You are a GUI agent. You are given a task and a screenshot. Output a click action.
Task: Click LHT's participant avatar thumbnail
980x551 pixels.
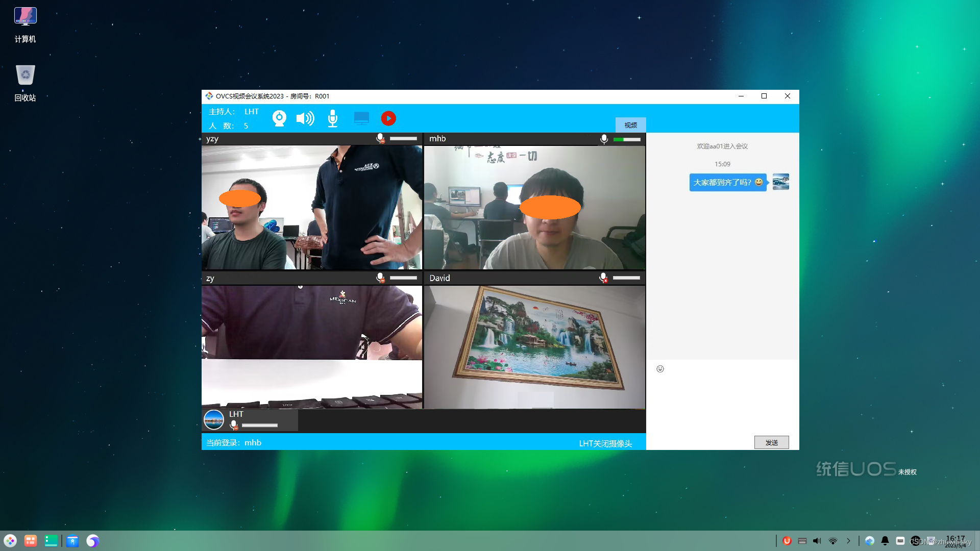pos(214,420)
